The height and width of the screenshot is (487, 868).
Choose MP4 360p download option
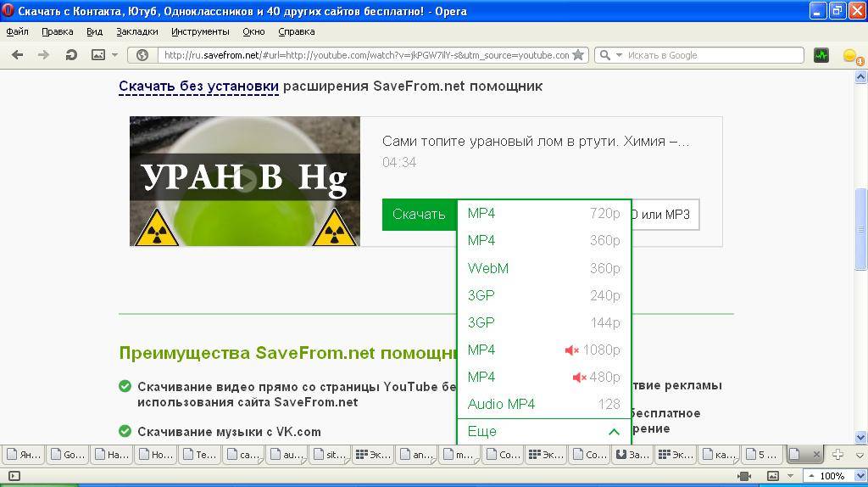point(543,240)
